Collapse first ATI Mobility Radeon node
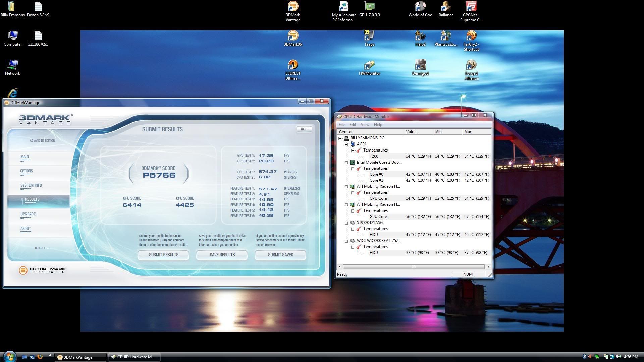 [x=346, y=186]
